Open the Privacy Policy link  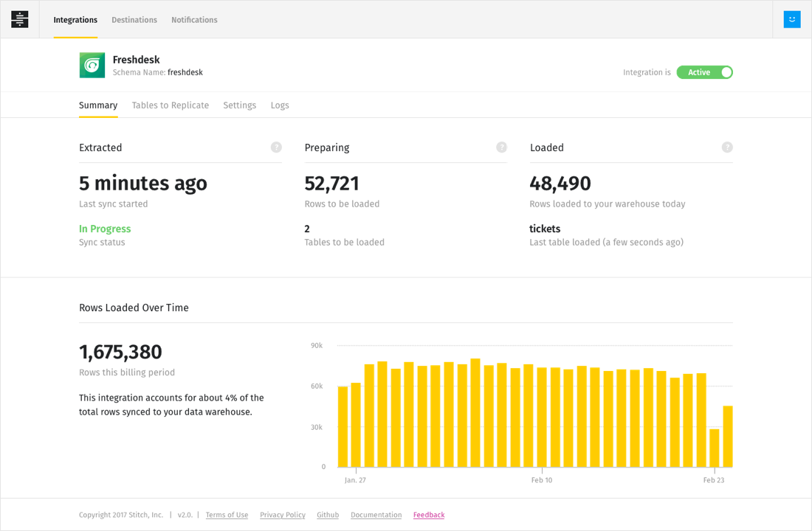click(x=283, y=515)
